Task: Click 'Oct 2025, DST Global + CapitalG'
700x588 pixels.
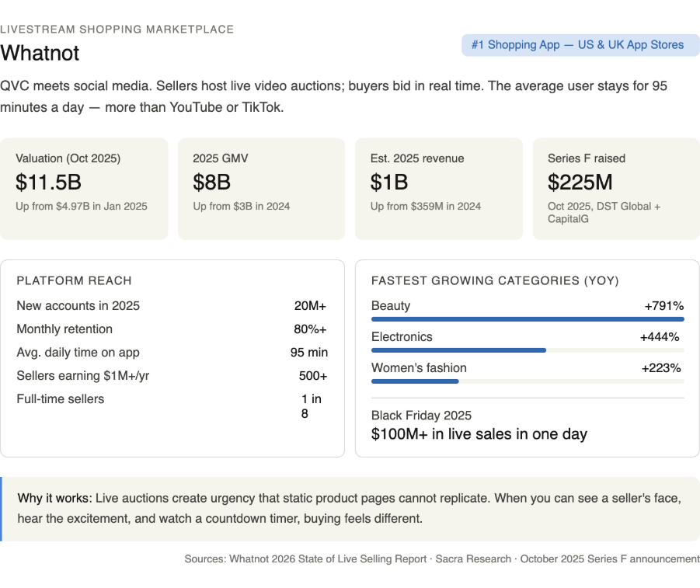Action: point(604,213)
